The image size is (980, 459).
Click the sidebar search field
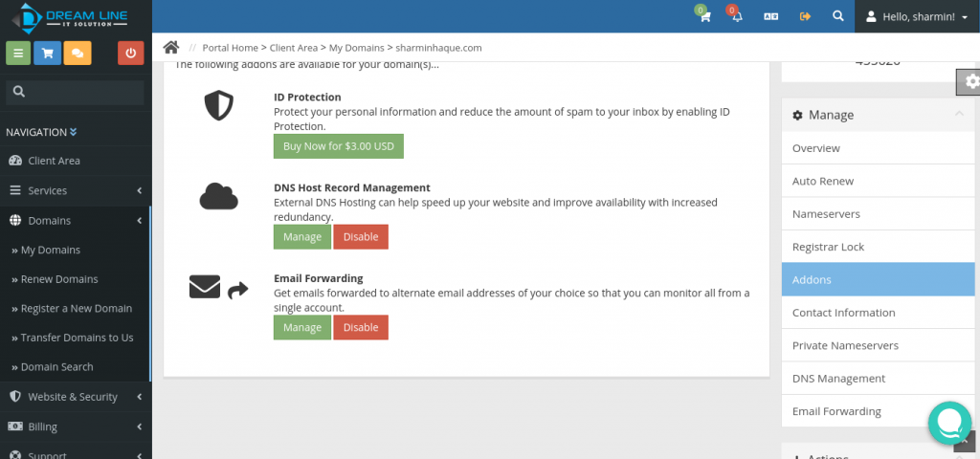point(75,92)
